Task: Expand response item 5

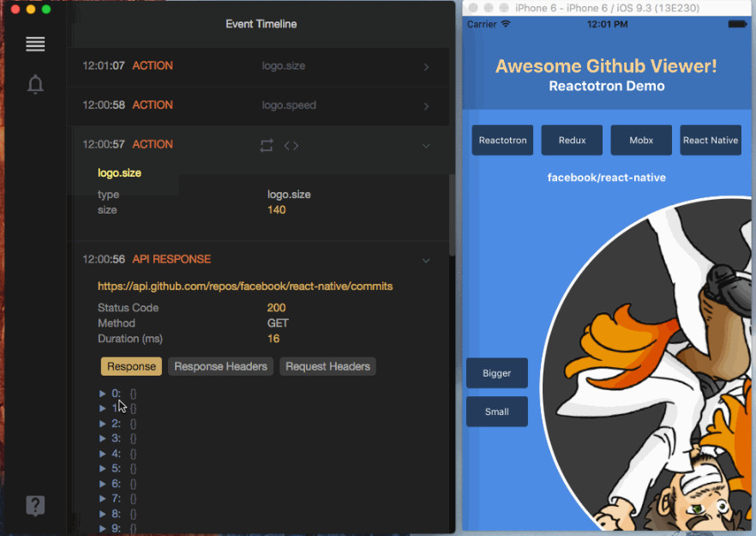Action: [102, 468]
